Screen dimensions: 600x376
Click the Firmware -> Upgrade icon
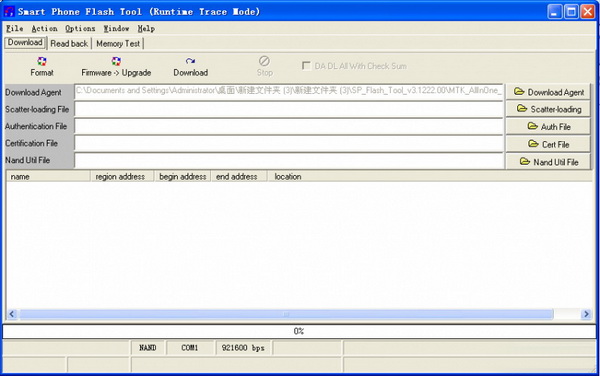[116, 62]
